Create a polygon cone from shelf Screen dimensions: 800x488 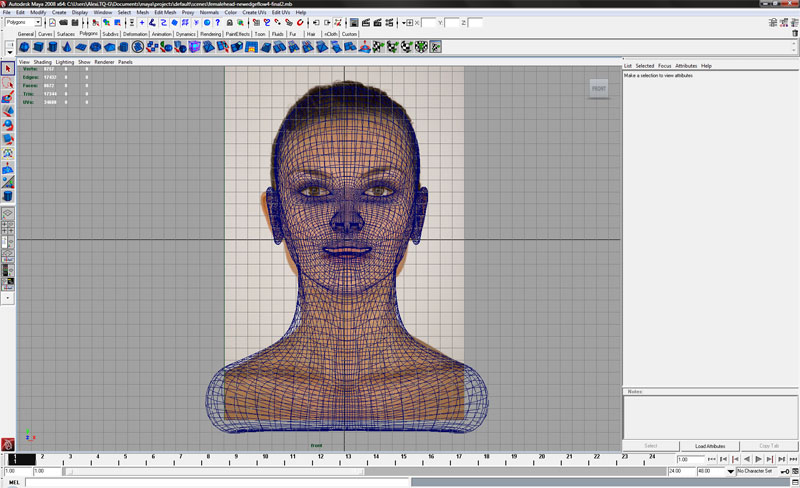pyautogui.click(x=67, y=47)
